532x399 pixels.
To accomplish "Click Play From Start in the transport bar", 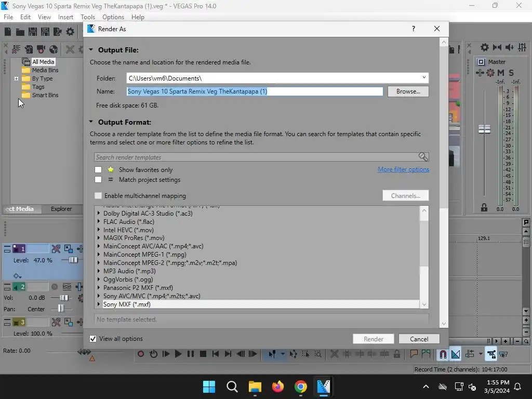I will point(166,354).
